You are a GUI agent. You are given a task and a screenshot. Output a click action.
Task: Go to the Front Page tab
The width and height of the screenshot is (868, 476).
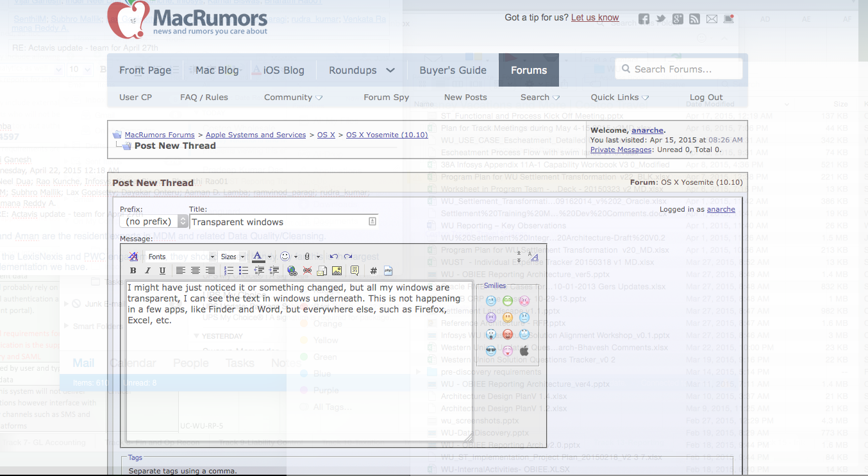pyautogui.click(x=145, y=70)
